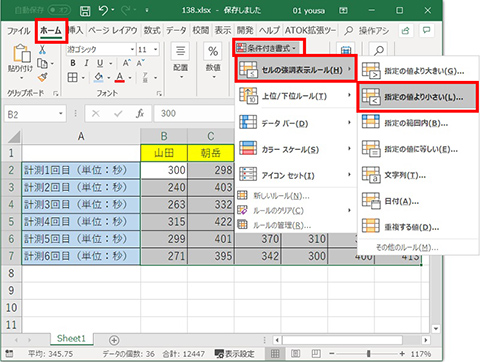480x362 pixels.
Task: Switch to Page Layout view icon
Action: click(x=295, y=353)
